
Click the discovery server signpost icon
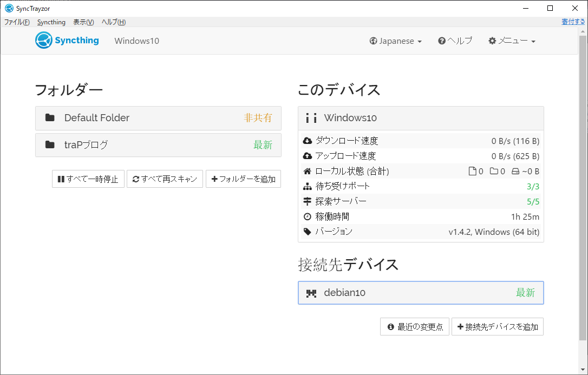click(307, 201)
